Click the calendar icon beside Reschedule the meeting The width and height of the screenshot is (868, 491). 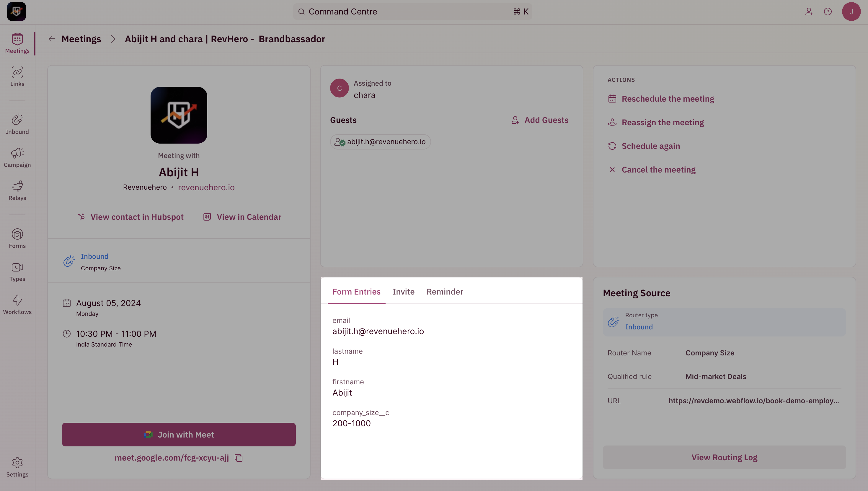point(612,98)
